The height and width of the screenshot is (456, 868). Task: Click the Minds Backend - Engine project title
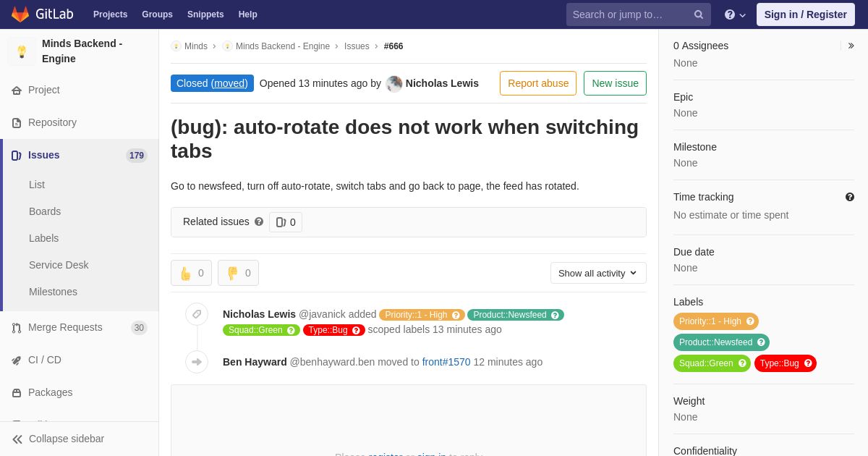(82, 51)
